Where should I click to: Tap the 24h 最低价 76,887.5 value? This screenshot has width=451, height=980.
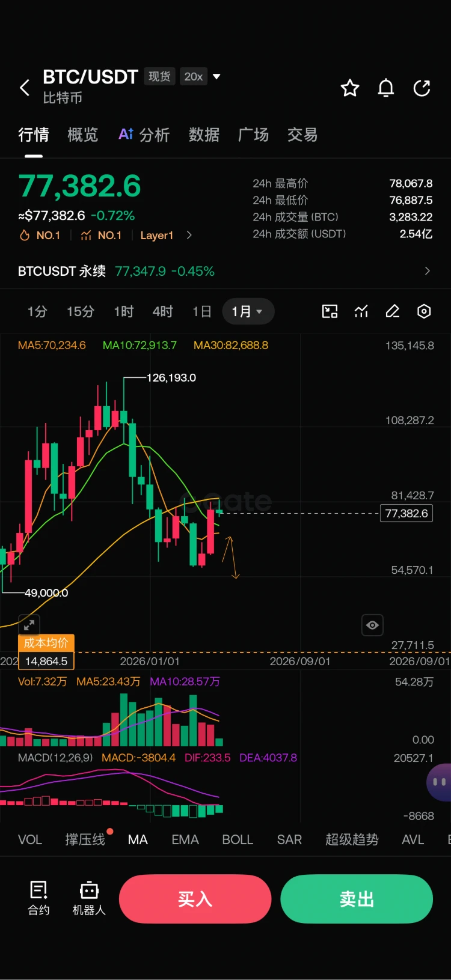click(411, 200)
